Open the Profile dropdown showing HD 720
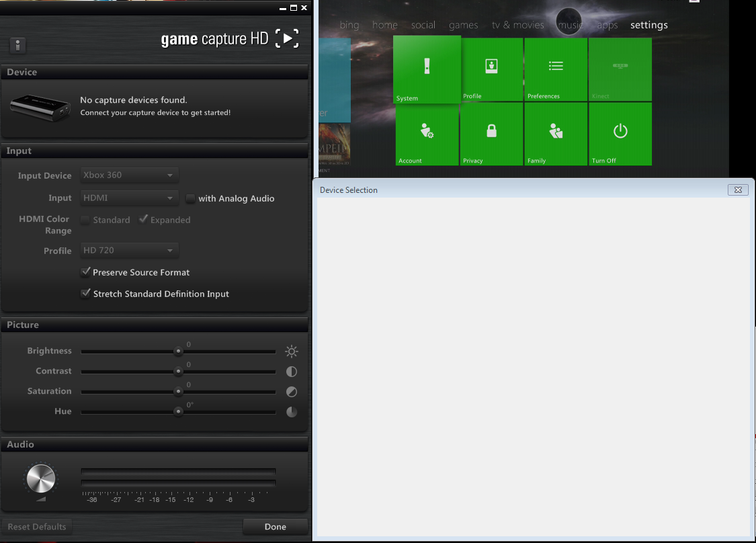Image resolution: width=756 pixels, height=543 pixels. [129, 250]
